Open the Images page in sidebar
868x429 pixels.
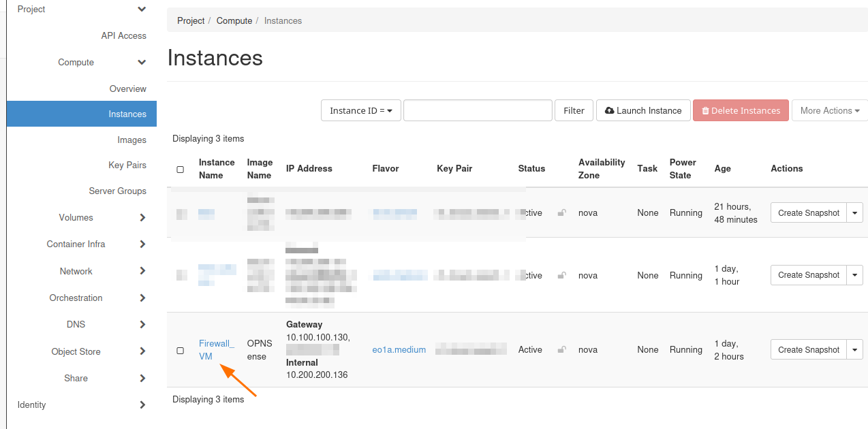[x=131, y=140]
